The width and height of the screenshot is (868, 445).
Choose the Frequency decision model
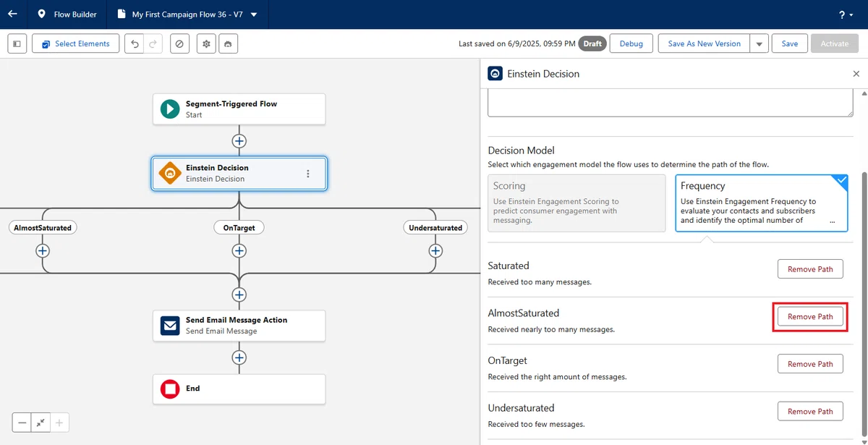[762, 203]
